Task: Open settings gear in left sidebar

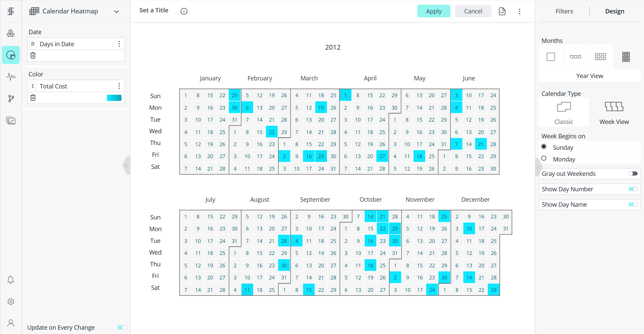Action: [11, 302]
